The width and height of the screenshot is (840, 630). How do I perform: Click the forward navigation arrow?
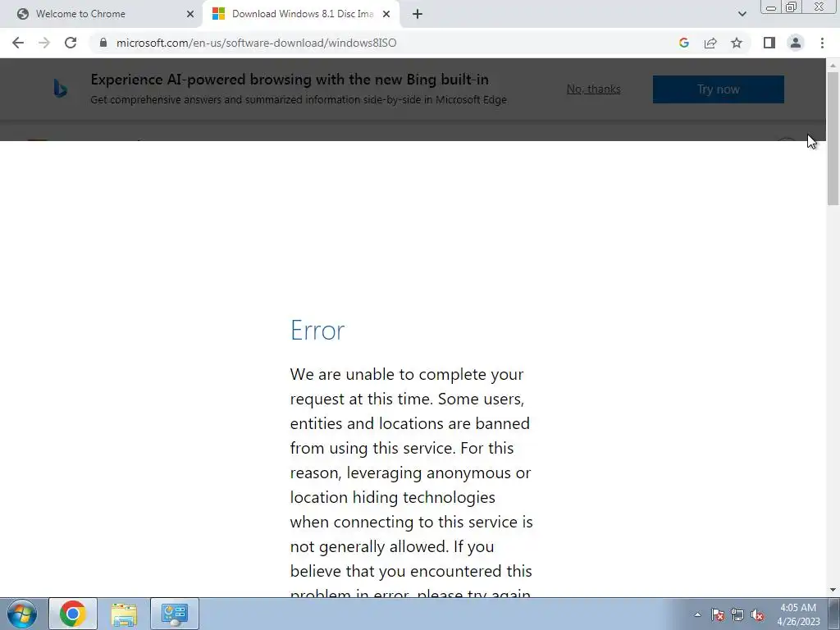(44, 43)
